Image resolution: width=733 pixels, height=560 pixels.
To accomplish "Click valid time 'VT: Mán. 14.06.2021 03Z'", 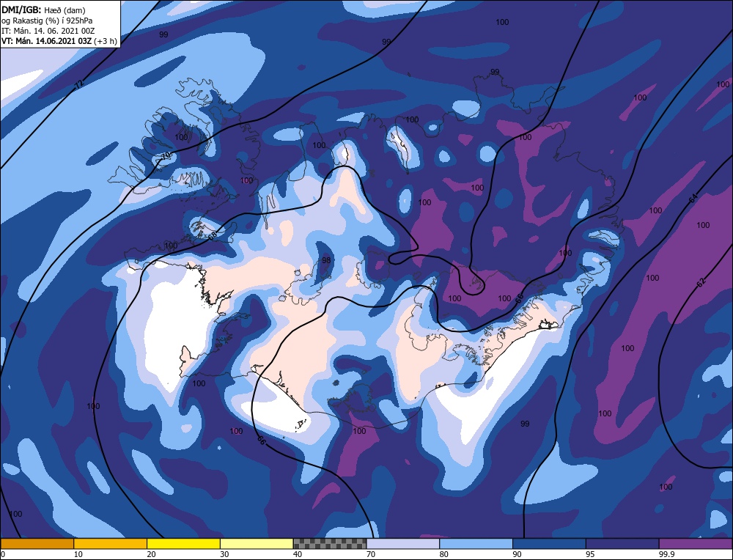I will click(47, 41).
